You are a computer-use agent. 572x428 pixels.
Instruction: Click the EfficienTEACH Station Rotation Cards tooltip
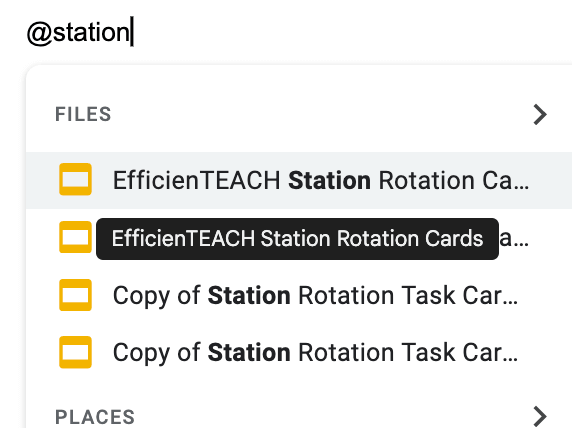click(297, 239)
